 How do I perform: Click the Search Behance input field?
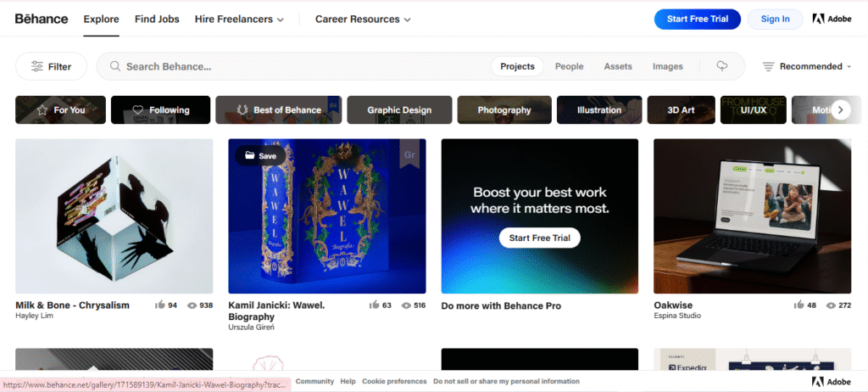point(297,66)
